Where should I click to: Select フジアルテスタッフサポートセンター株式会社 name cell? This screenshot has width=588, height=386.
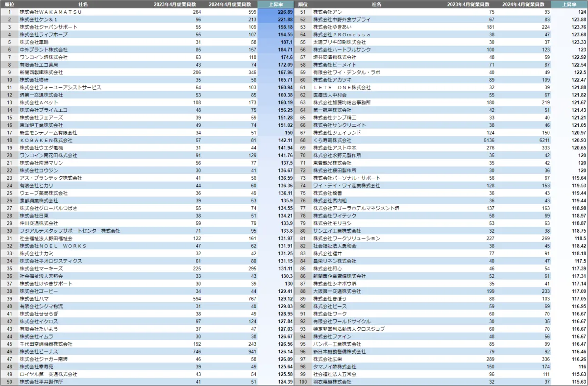point(70,231)
